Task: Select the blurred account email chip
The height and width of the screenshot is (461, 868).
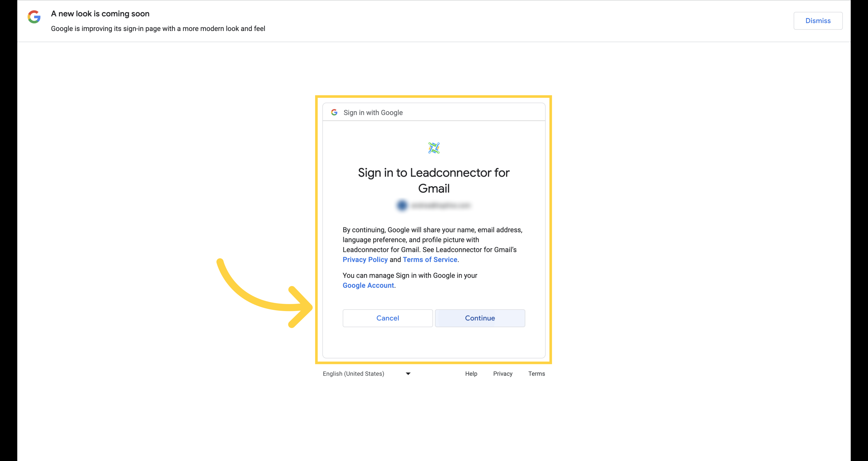Action: coord(434,205)
